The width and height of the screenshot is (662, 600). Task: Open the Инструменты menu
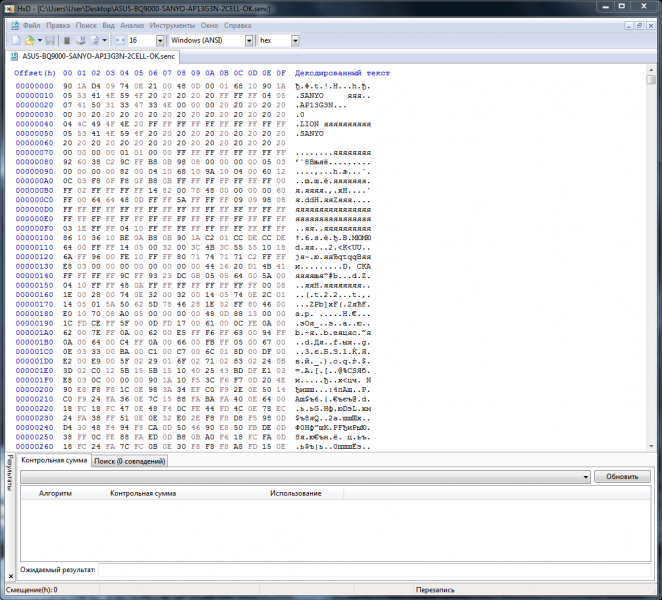[x=172, y=25]
